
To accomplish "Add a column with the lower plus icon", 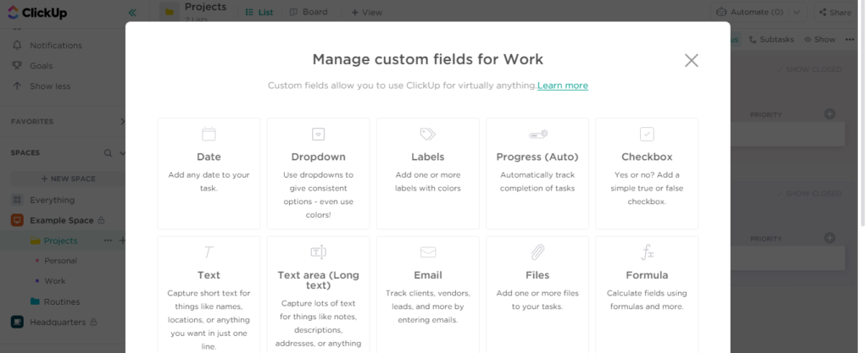I will point(829,238).
